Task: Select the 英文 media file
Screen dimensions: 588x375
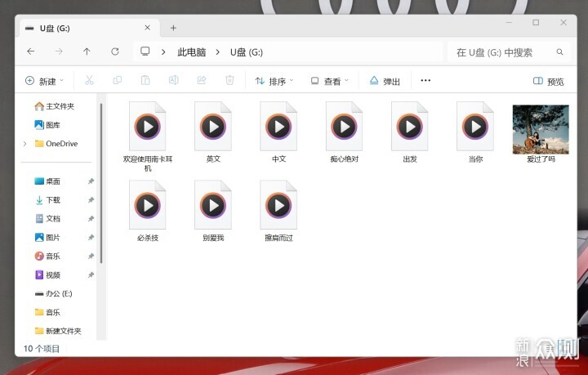Action: [x=213, y=132]
